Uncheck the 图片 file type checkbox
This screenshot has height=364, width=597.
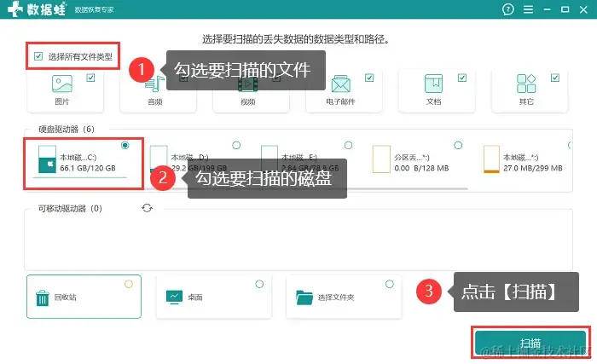pos(90,78)
